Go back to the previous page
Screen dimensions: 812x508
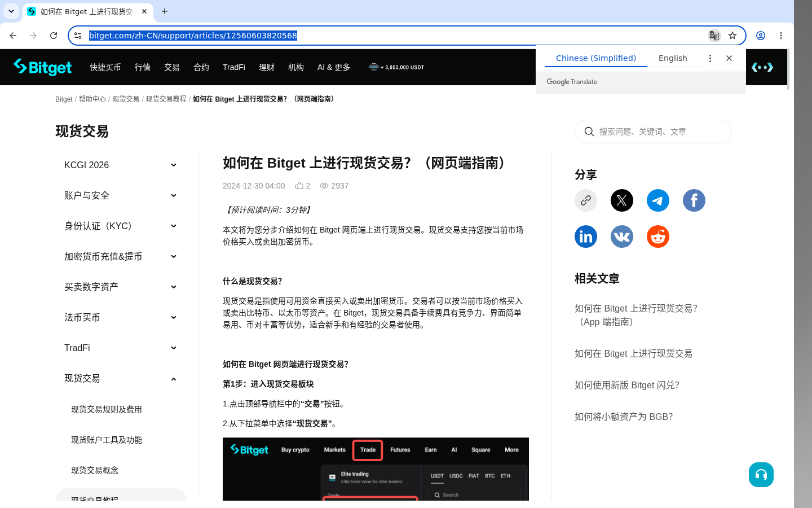13,36
